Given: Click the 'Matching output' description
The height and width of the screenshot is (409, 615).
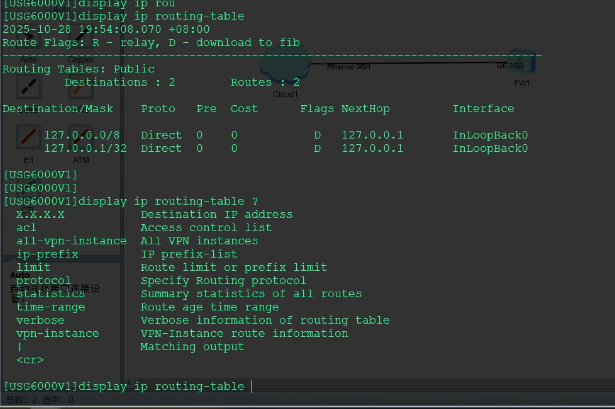Looking at the screenshot, I should (192, 347).
